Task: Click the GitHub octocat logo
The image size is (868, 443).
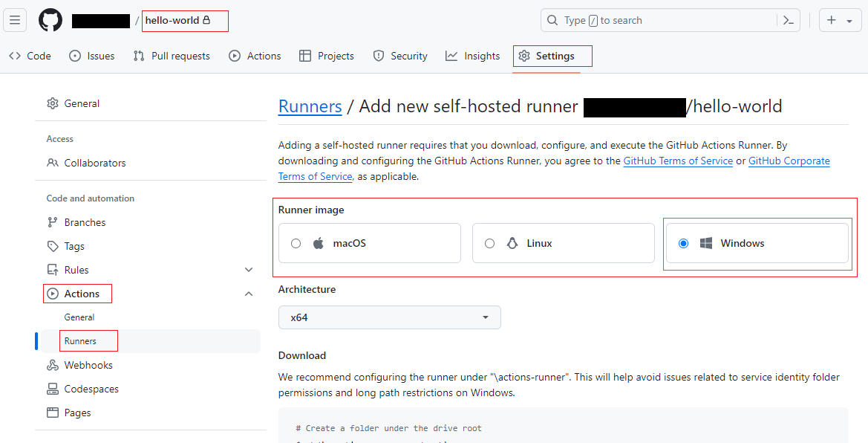Action: [49, 20]
